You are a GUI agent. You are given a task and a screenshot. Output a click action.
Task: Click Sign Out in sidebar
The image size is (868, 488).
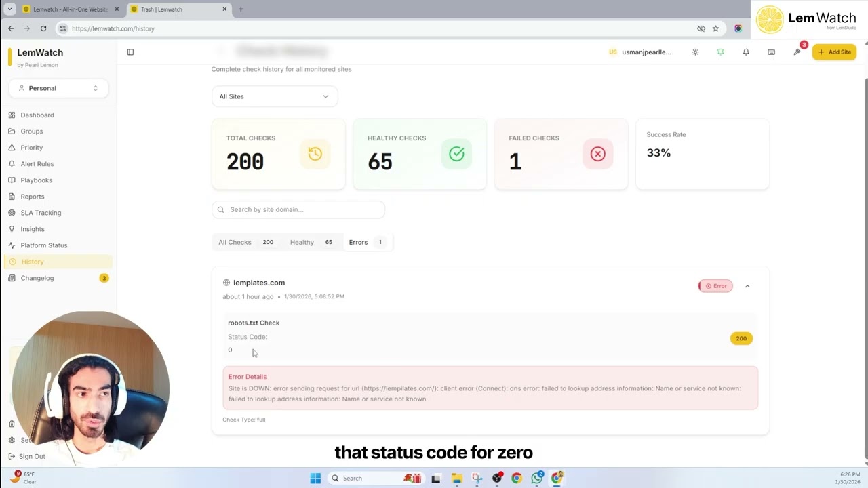tap(32, 456)
